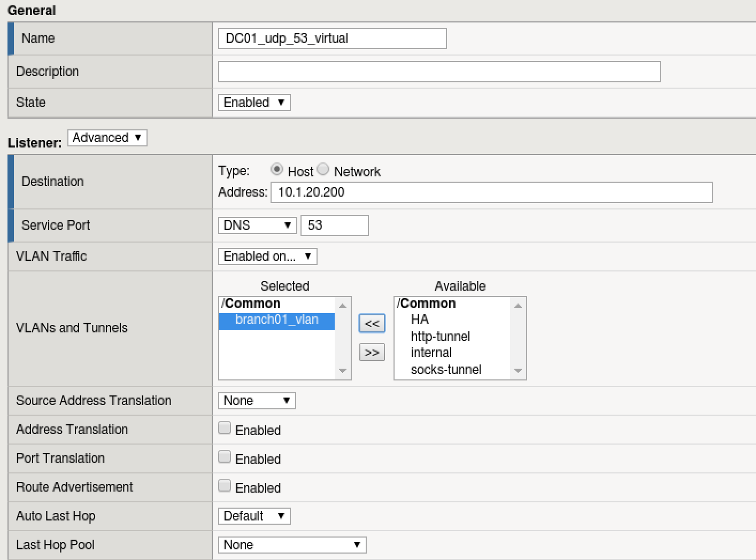Click Available list scrollbar down arrow
The image size is (756, 560).
(x=518, y=370)
